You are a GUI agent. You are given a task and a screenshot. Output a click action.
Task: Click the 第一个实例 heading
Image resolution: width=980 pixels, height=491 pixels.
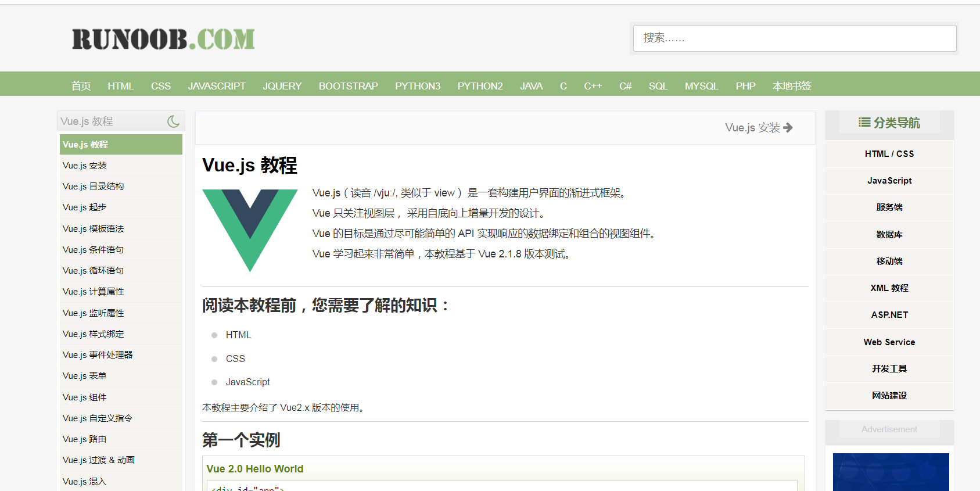[x=241, y=440]
